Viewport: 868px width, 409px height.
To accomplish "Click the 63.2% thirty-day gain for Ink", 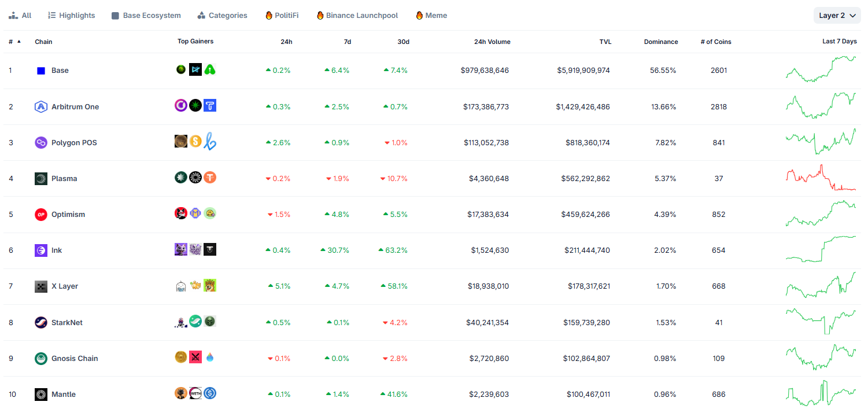I will [393, 250].
